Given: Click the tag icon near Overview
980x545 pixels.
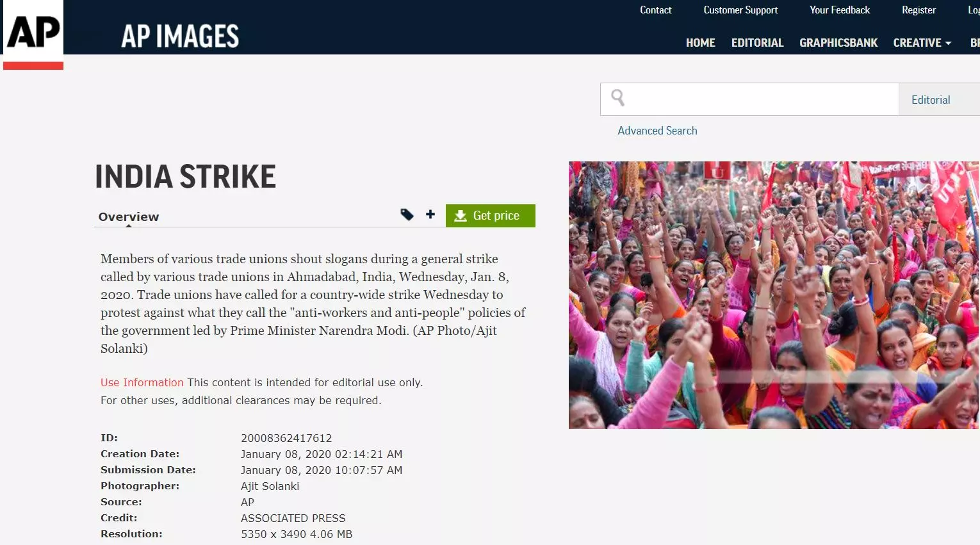Looking at the screenshot, I should [407, 215].
